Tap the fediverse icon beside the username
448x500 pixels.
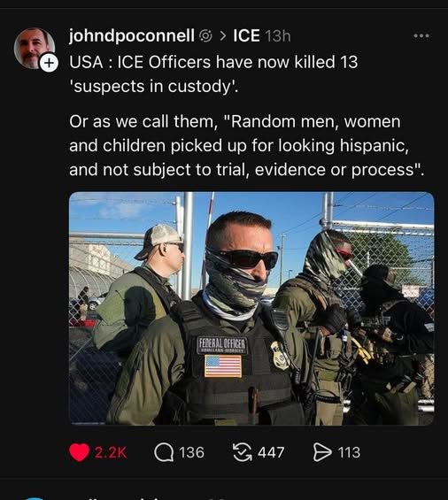(205, 36)
